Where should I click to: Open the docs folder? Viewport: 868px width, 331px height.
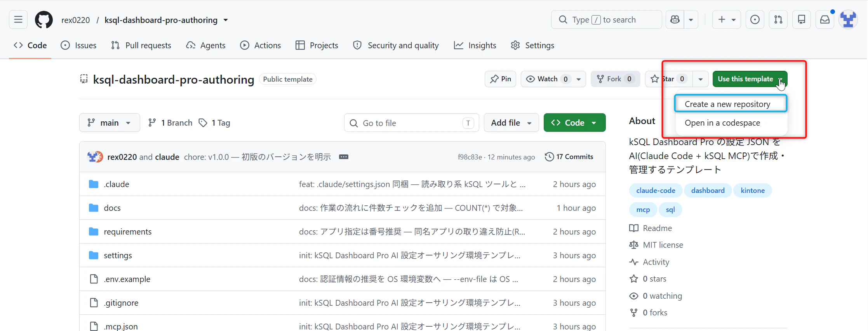pos(112,208)
